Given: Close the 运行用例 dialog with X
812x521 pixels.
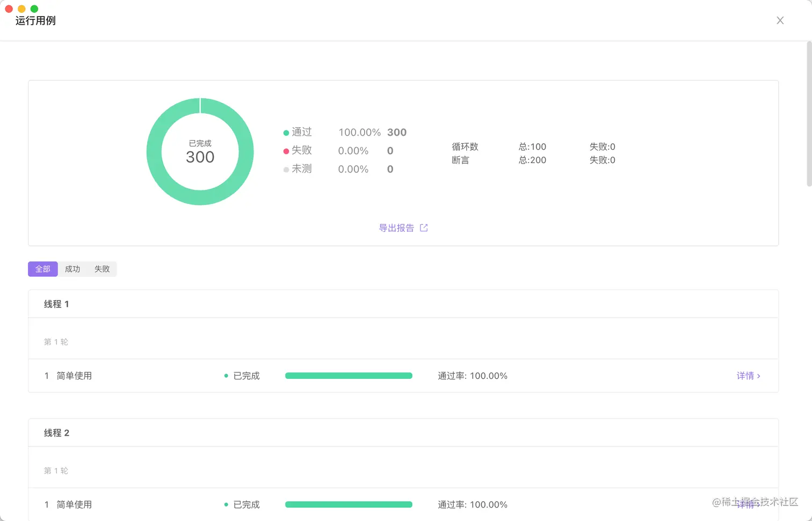Looking at the screenshot, I should tap(780, 20).
